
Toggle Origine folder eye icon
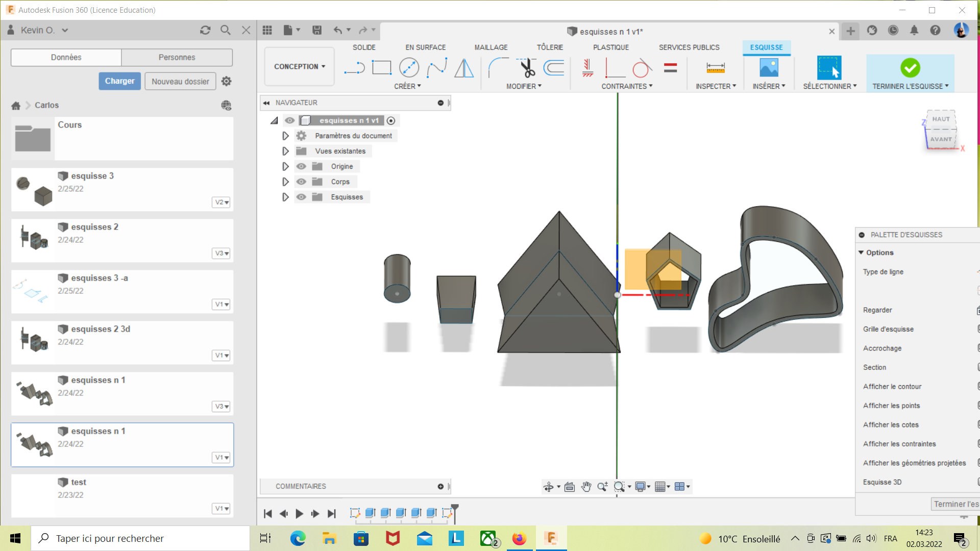coord(301,166)
